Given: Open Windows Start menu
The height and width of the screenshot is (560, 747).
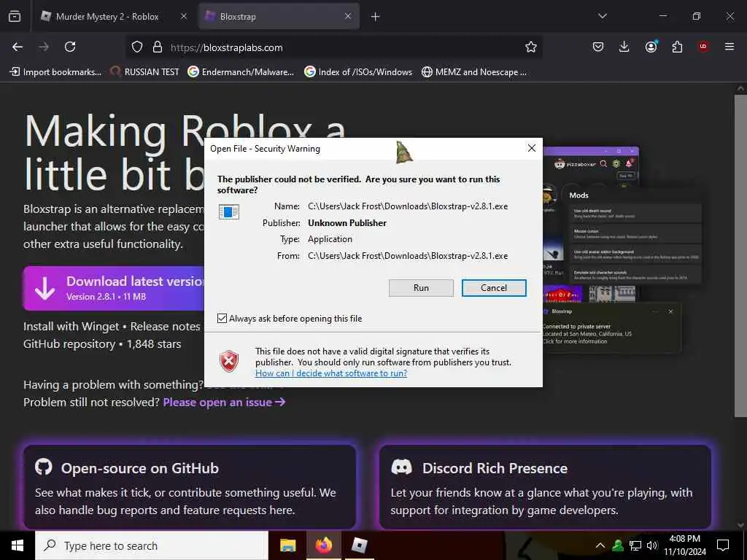Looking at the screenshot, I should (18, 545).
